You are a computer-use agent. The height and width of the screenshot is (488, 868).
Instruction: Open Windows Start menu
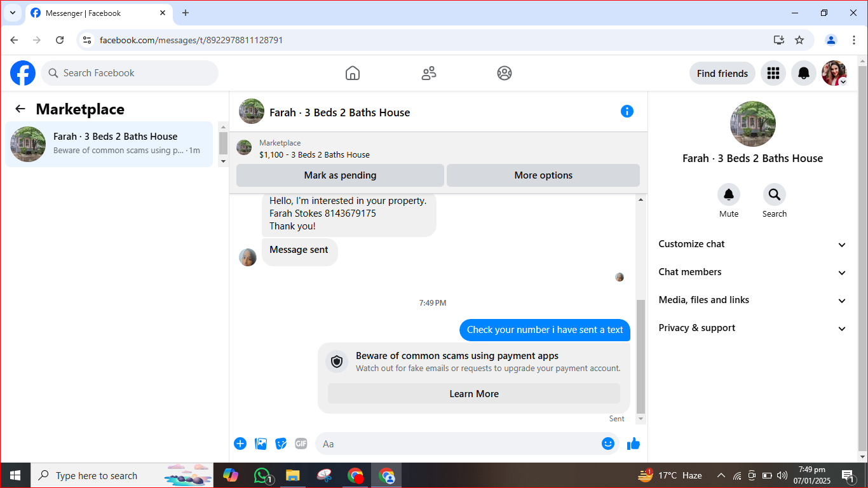pos(15,475)
